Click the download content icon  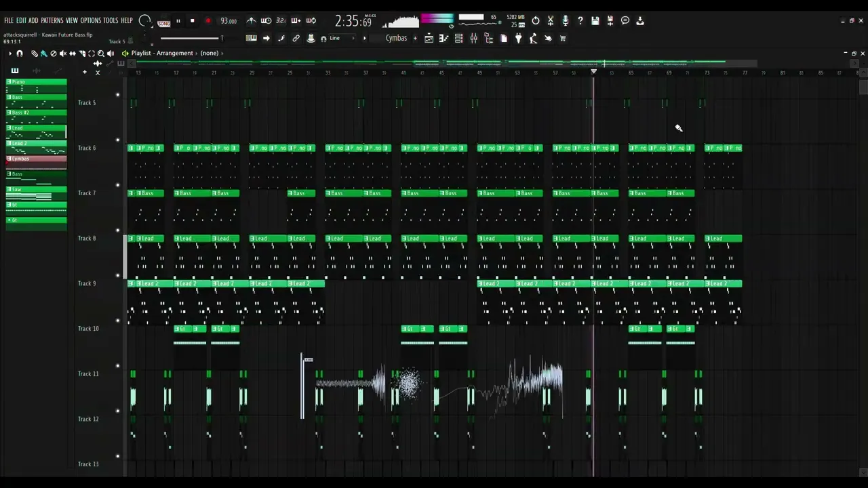tap(640, 21)
